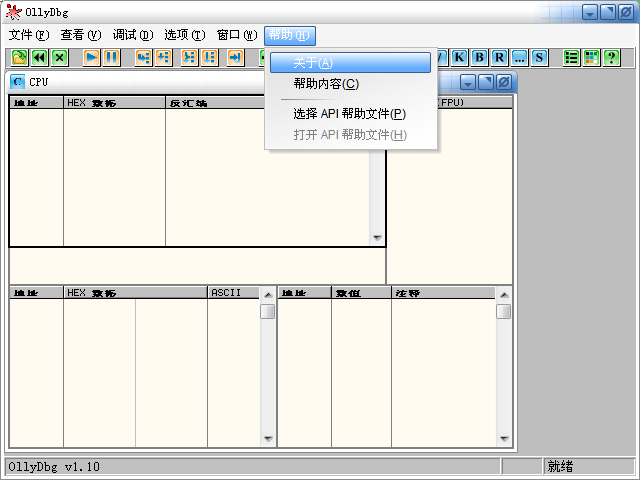This screenshot has width=640, height=480.
Task: Open the Run trace (...) window
Action: (x=519, y=58)
